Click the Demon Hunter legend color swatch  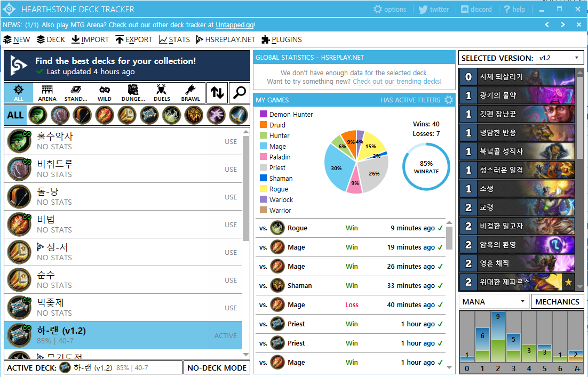263,114
